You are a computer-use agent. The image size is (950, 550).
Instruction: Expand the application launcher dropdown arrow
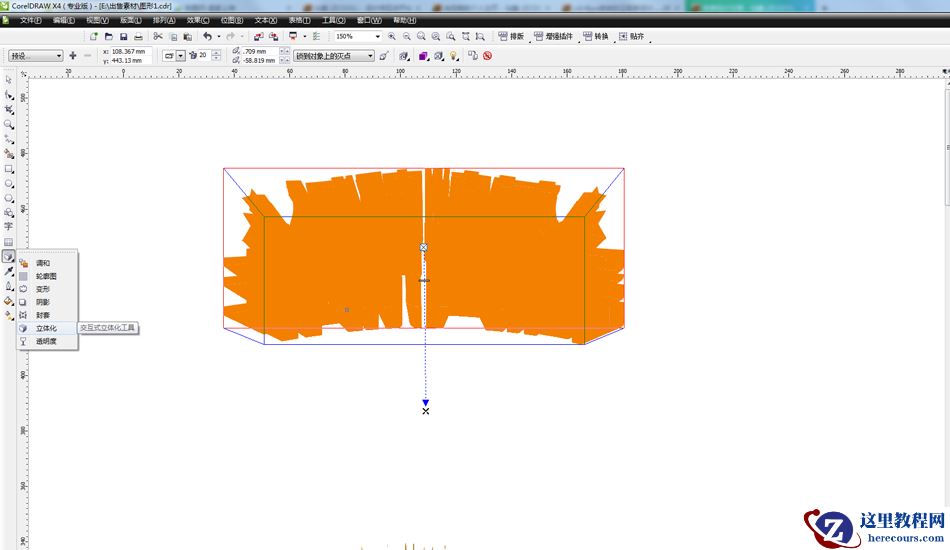click(x=305, y=37)
